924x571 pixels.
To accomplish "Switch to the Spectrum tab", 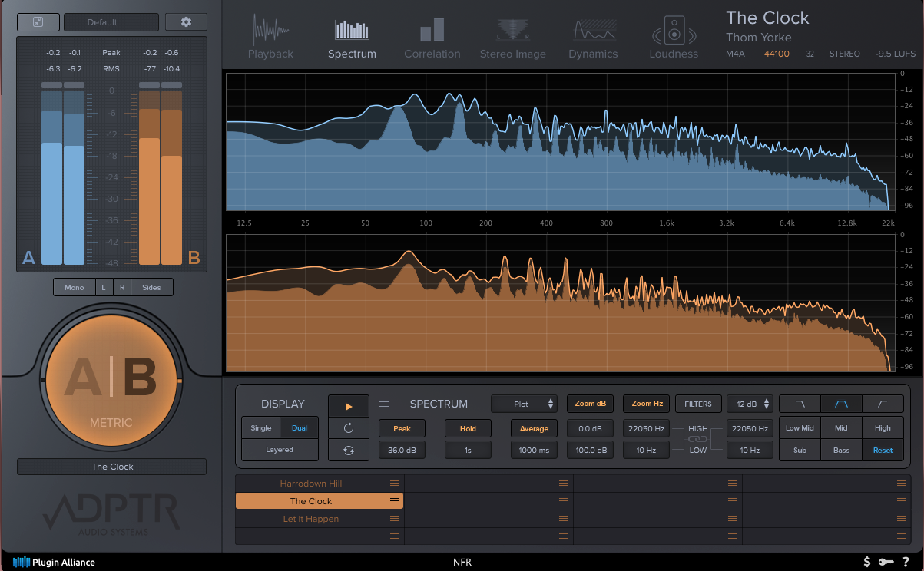I will [352, 38].
